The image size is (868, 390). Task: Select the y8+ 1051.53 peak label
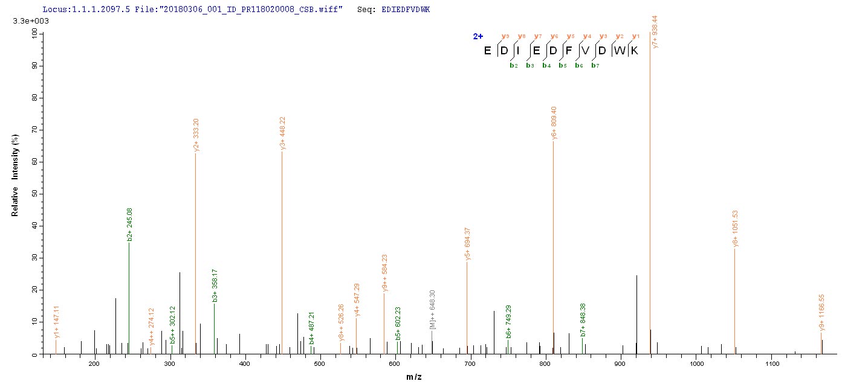(736, 229)
